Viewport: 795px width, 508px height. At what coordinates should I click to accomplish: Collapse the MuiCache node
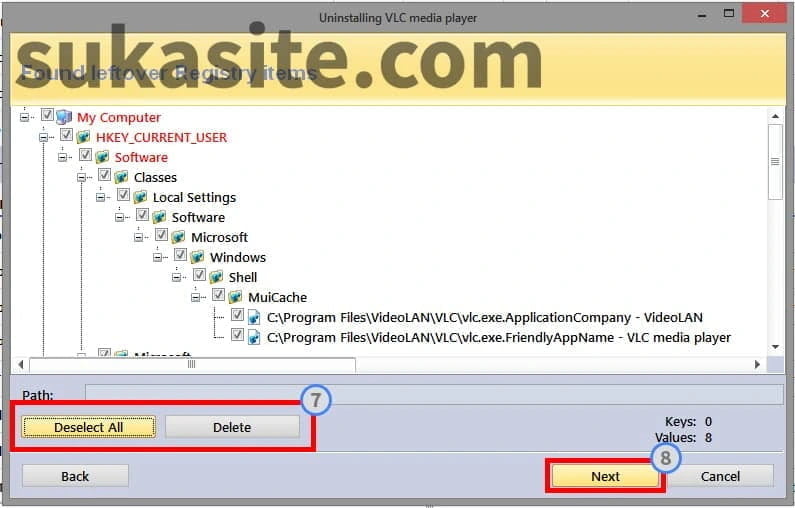(196, 298)
